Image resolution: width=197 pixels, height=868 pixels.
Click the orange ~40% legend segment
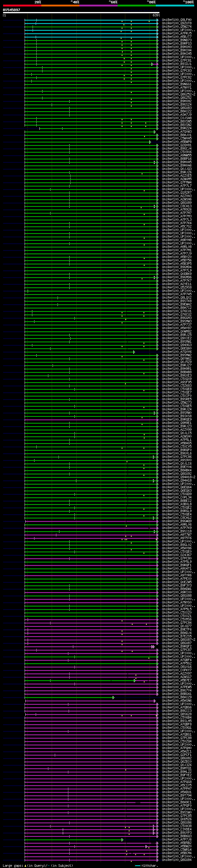tap(60, 6)
